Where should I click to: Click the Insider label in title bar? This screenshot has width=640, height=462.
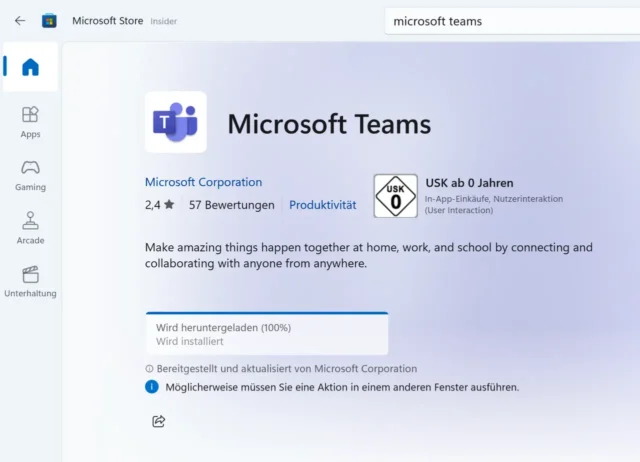[163, 21]
